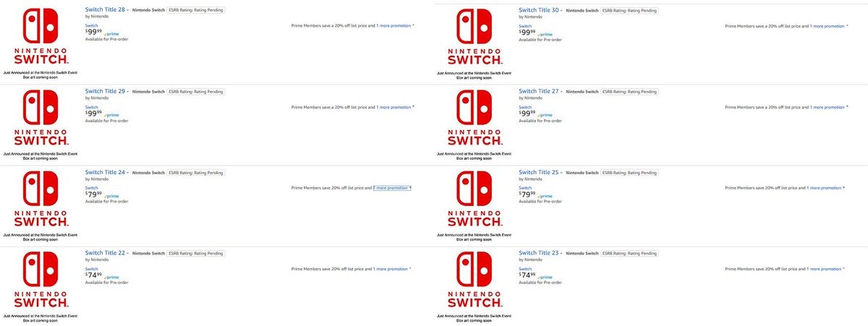Expand '1 more promotion' for Switch Title 23
868x326 pixels.
click(825, 269)
